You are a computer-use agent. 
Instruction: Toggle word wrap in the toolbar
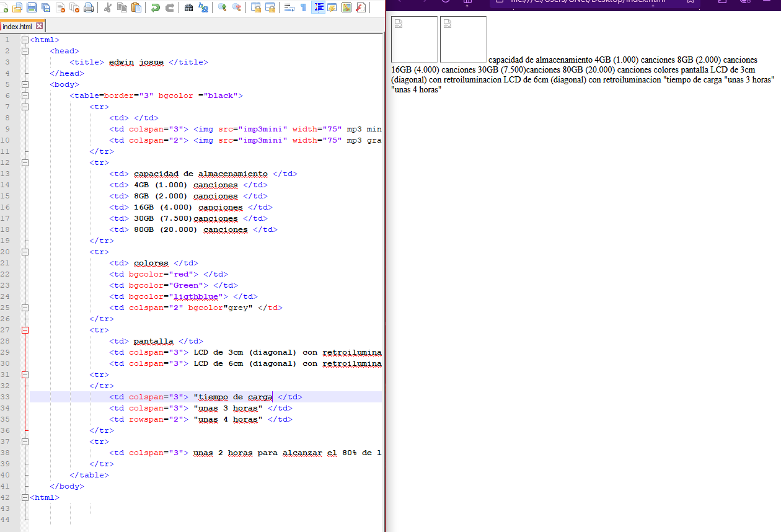(289, 8)
